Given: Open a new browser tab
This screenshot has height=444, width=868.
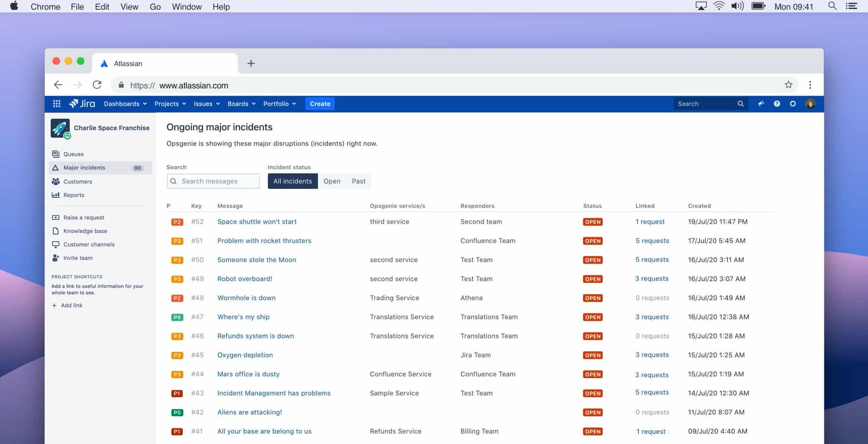Looking at the screenshot, I should pos(251,64).
